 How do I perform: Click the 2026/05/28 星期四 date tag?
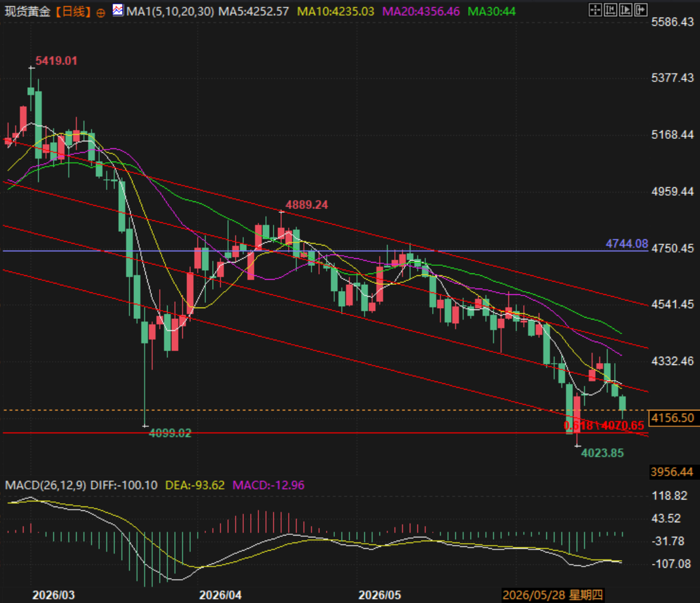553,595
